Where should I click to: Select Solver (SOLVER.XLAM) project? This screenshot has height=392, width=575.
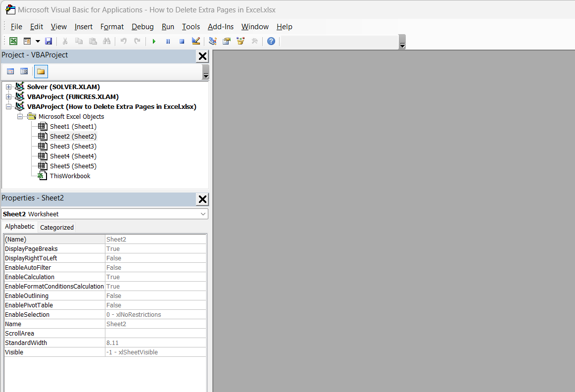tap(63, 87)
